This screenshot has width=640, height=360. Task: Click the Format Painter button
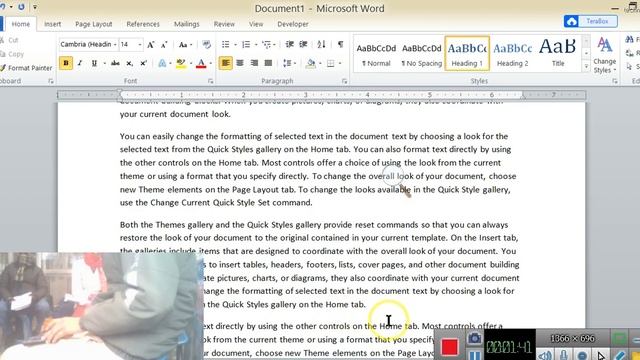(x=27, y=68)
